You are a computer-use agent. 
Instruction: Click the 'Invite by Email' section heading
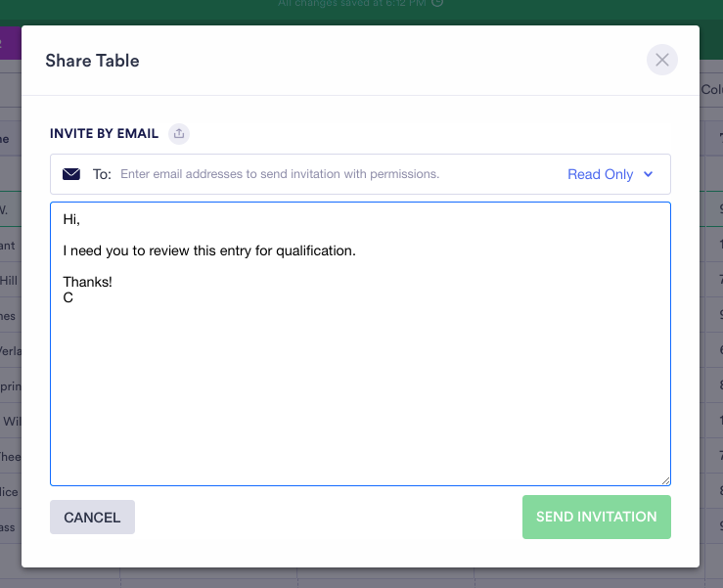point(106,134)
